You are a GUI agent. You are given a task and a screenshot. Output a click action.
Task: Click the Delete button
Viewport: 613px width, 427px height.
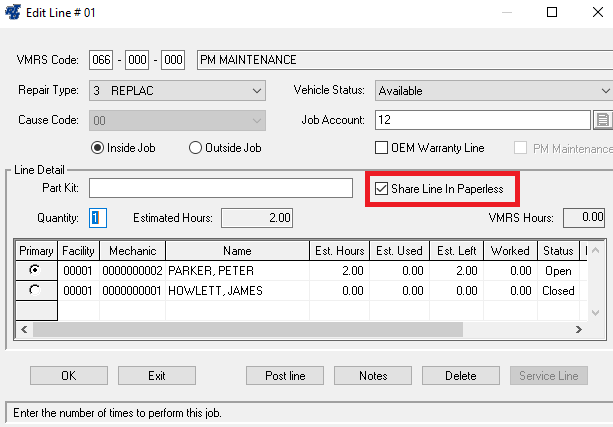click(x=460, y=376)
